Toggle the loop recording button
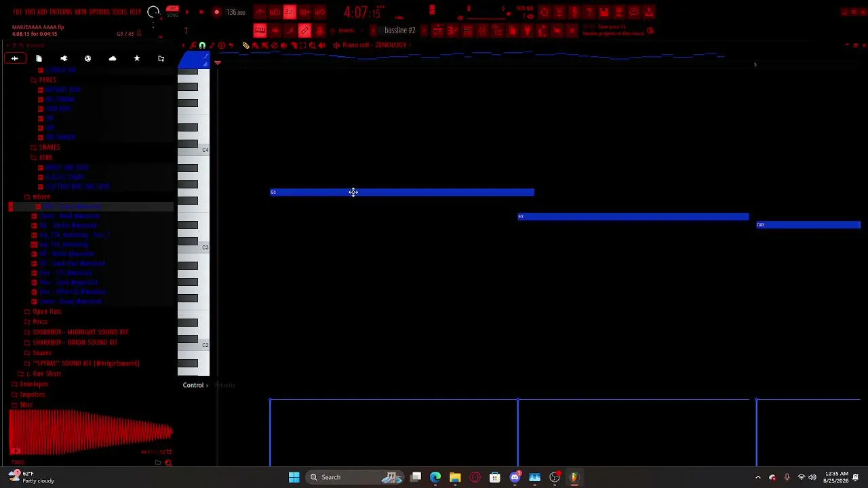The width and height of the screenshot is (868, 488). click(320, 12)
